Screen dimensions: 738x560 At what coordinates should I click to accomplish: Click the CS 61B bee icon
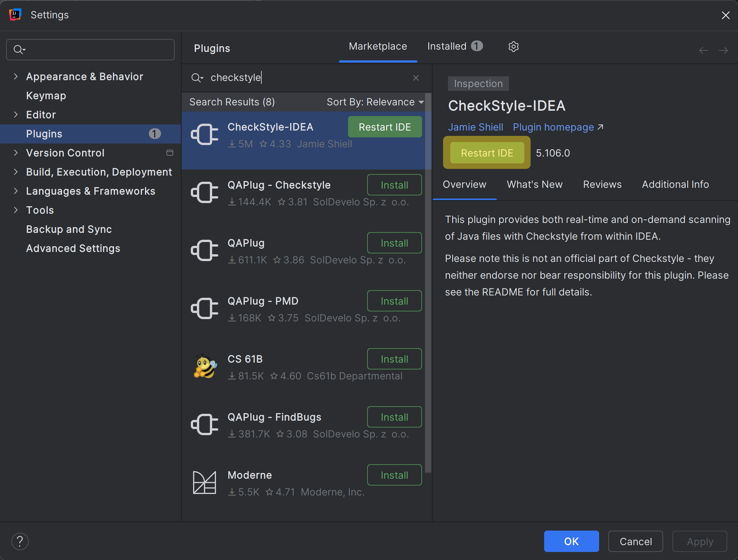[205, 366]
